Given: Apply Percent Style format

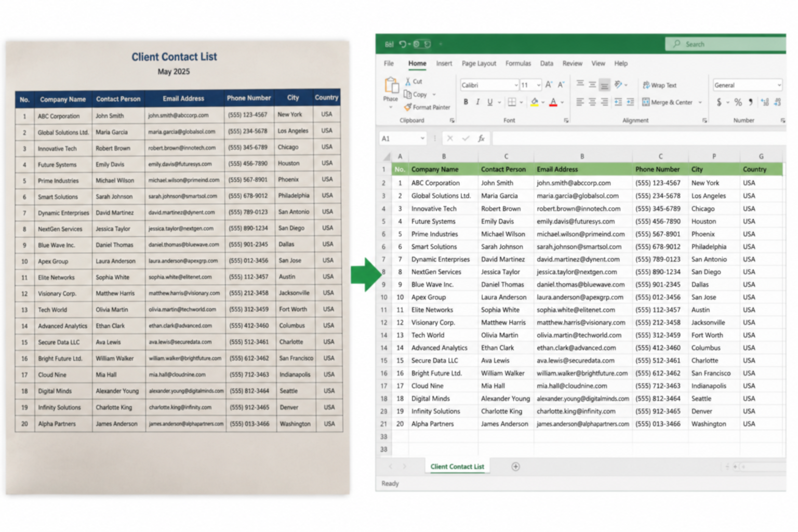Looking at the screenshot, I should [x=738, y=102].
